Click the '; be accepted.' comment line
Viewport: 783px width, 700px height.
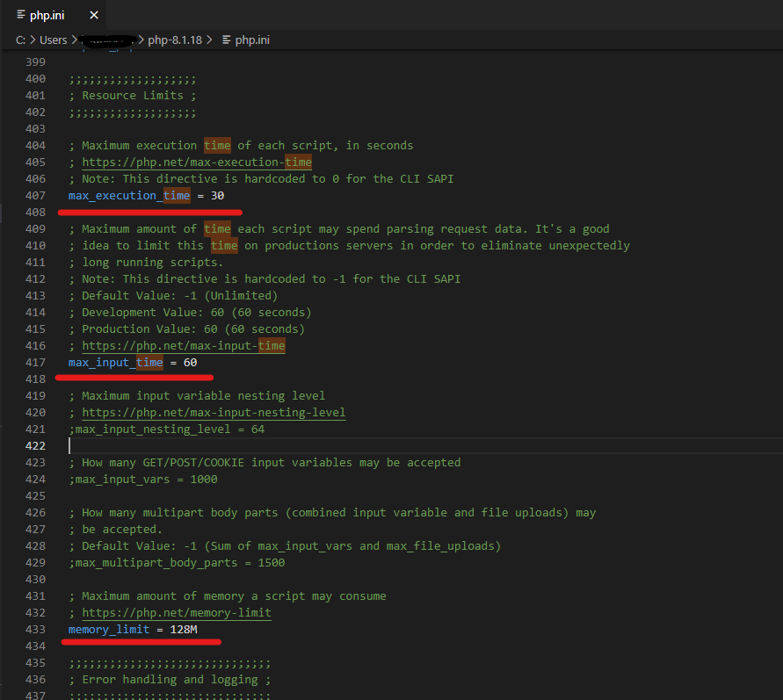115,530
